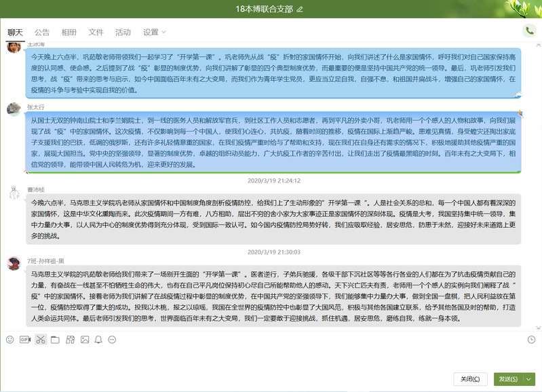The height and width of the screenshot is (392, 542).
Task: Go to the 活动 tab
Action: coord(123,32)
